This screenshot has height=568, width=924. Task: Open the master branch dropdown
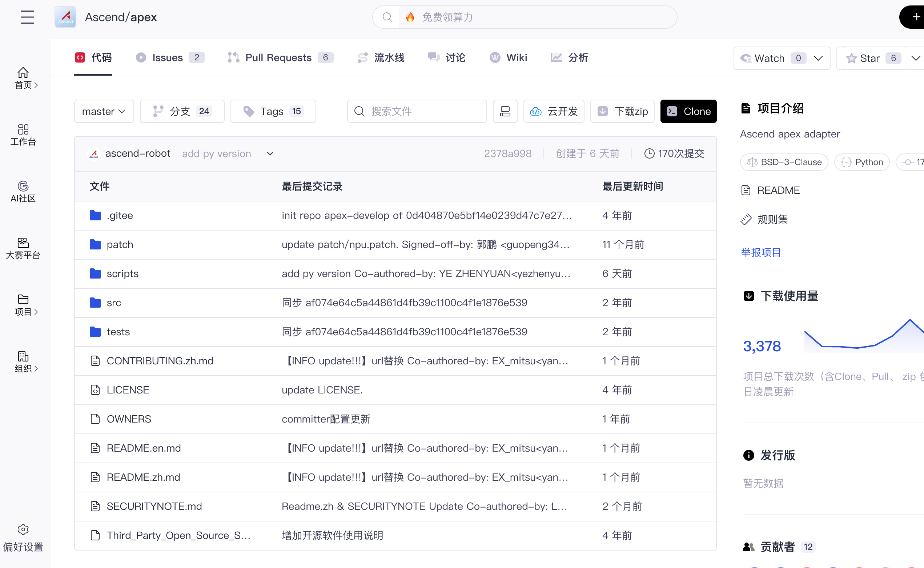coord(104,111)
